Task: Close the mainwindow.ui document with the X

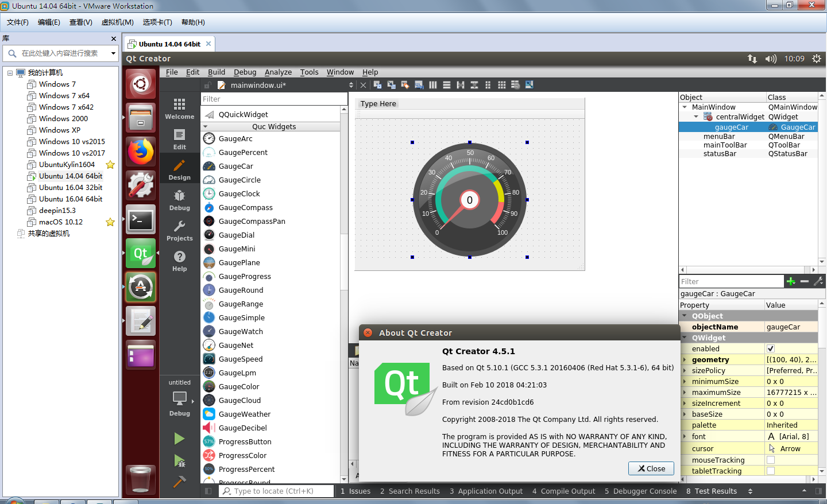Action: [x=363, y=85]
